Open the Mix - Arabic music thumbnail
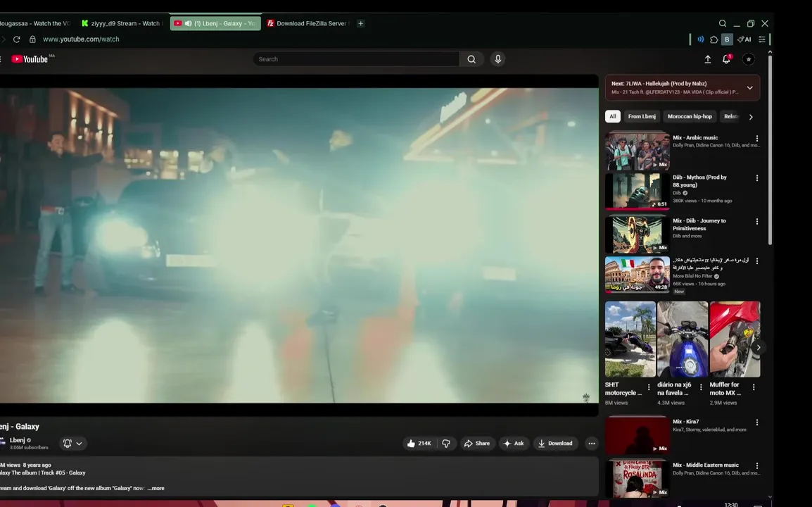 tap(637, 151)
